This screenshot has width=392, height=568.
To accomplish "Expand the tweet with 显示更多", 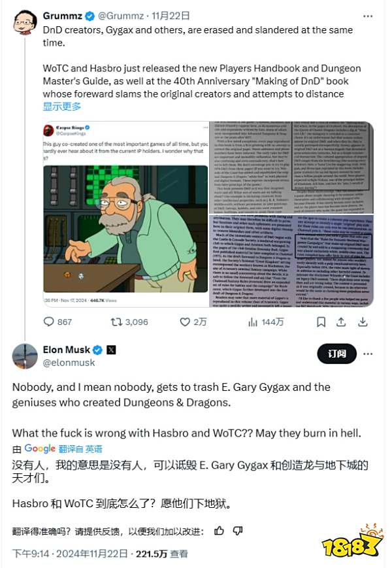I will point(62,107).
